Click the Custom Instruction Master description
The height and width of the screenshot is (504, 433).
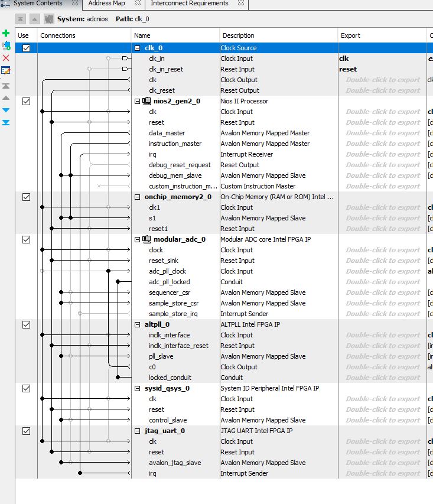pos(258,186)
